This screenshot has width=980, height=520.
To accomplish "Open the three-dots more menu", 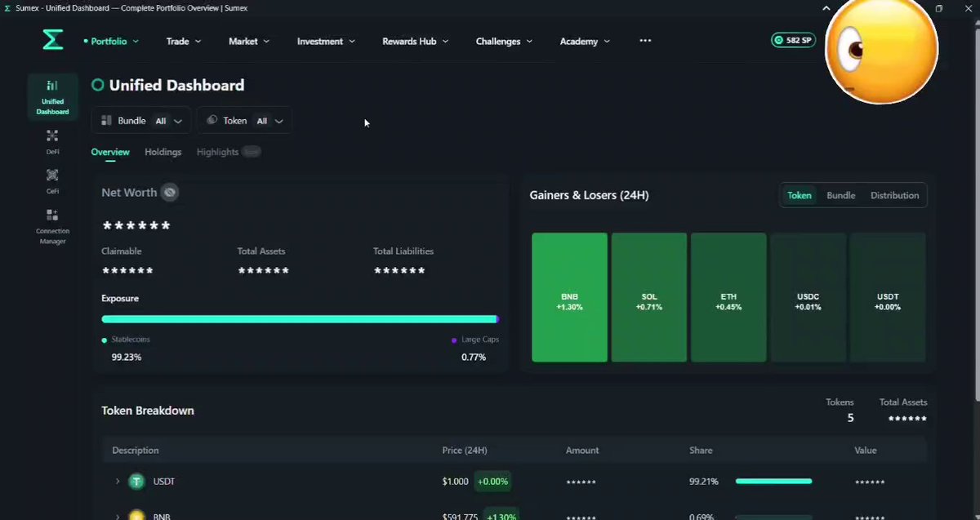I will coord(645,41).
